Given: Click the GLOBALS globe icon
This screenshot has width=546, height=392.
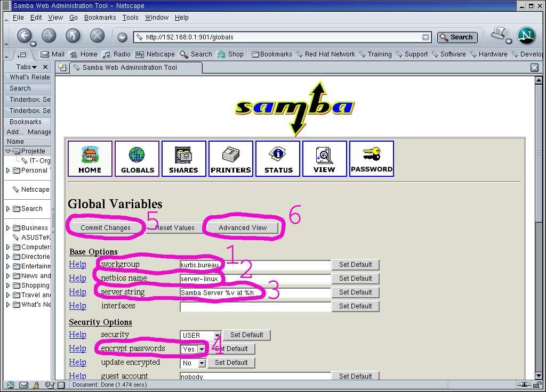Looking at the screenshot, I should 137,158.
